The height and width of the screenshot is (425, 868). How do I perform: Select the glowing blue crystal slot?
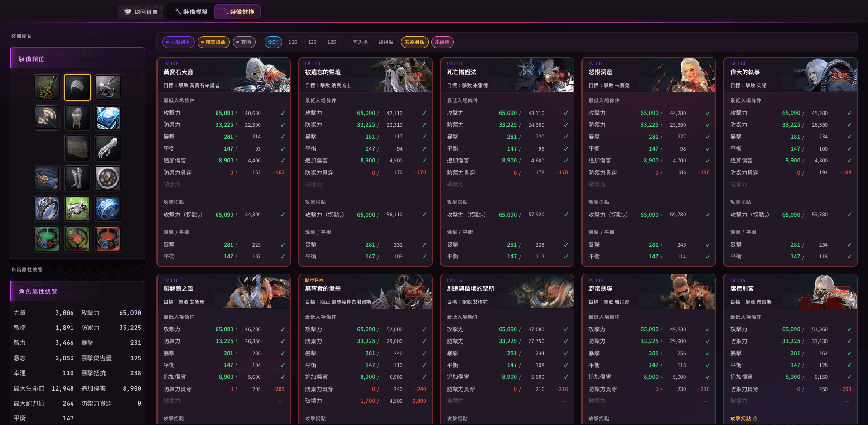point(108,118)
